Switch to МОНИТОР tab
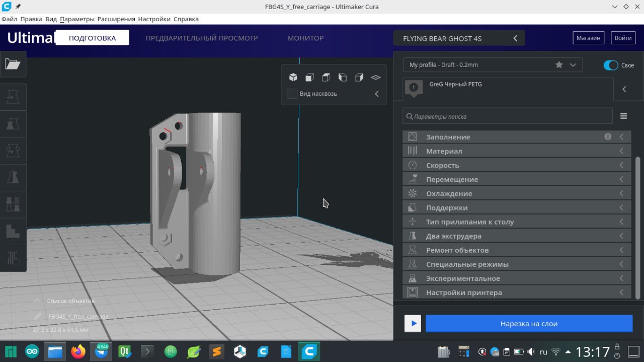 pos(305,38)
